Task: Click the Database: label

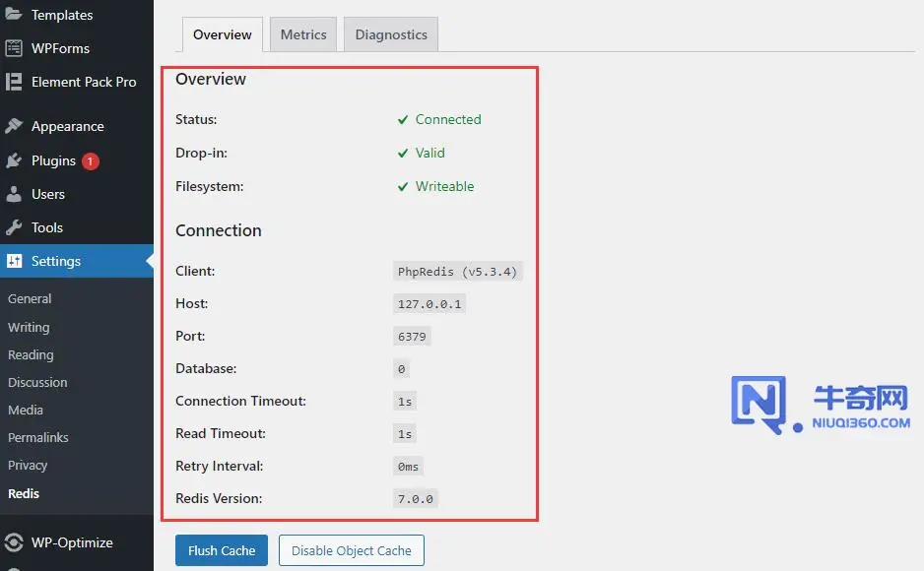Action: click(206, 368)
